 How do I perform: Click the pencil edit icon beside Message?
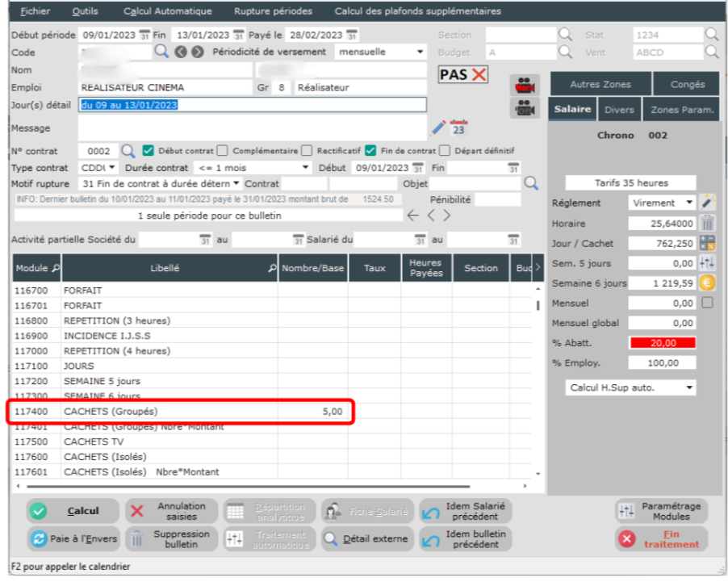(x=438, y=128)
